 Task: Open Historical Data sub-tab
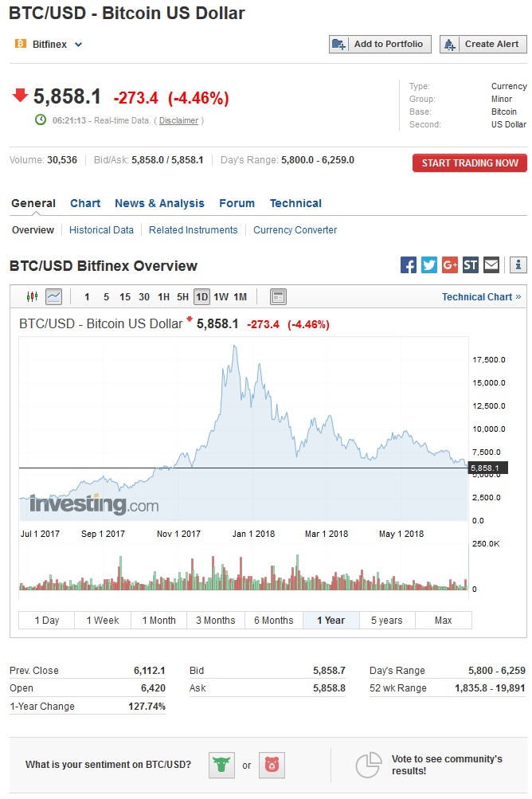point(101,229)
